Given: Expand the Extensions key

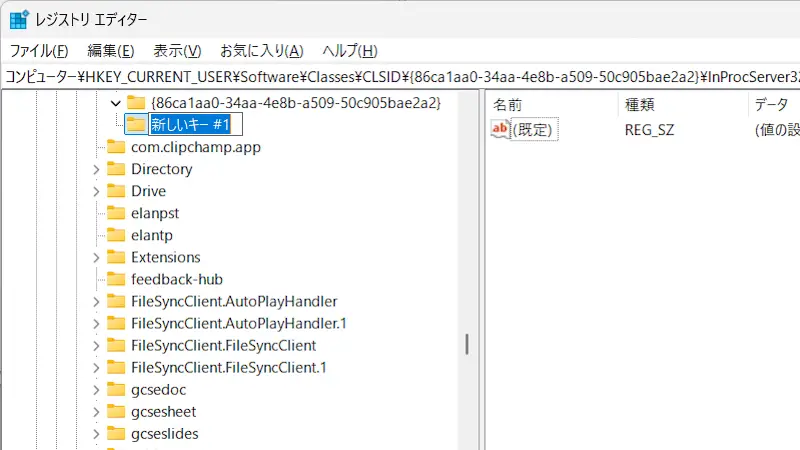Looking at the screenshot, I should click(x=95, y=257).
